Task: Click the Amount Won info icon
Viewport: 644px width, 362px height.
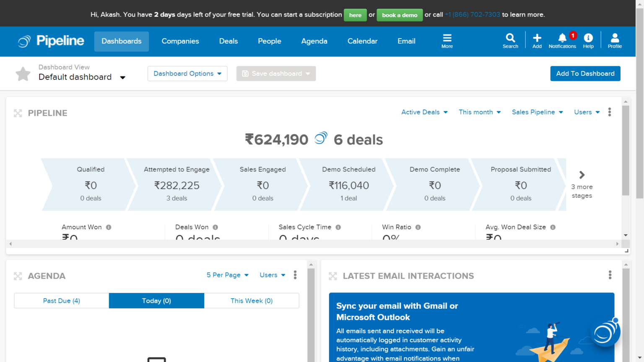Action: click(x=109, y=227)
